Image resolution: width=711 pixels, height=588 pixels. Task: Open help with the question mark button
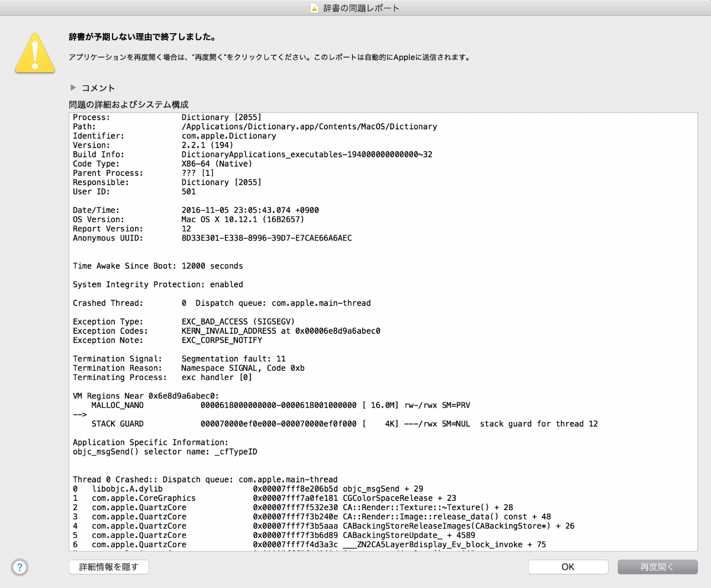click(20, 567)
